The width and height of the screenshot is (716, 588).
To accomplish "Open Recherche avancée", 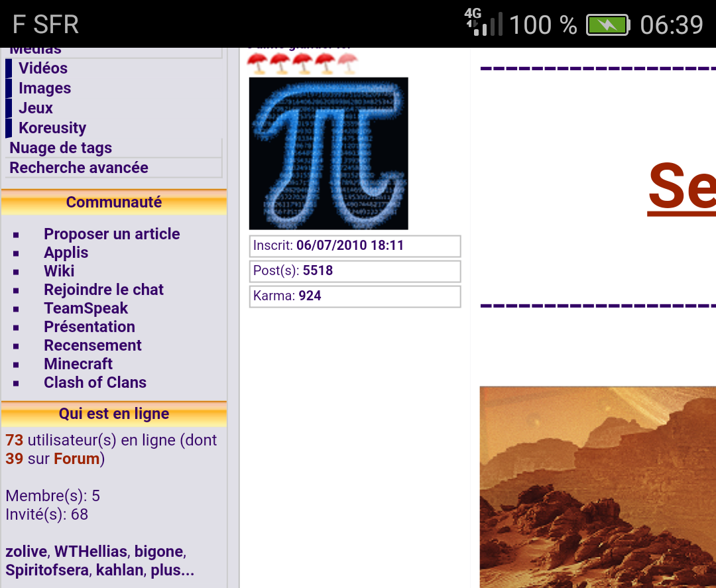I will click(79, 168).
